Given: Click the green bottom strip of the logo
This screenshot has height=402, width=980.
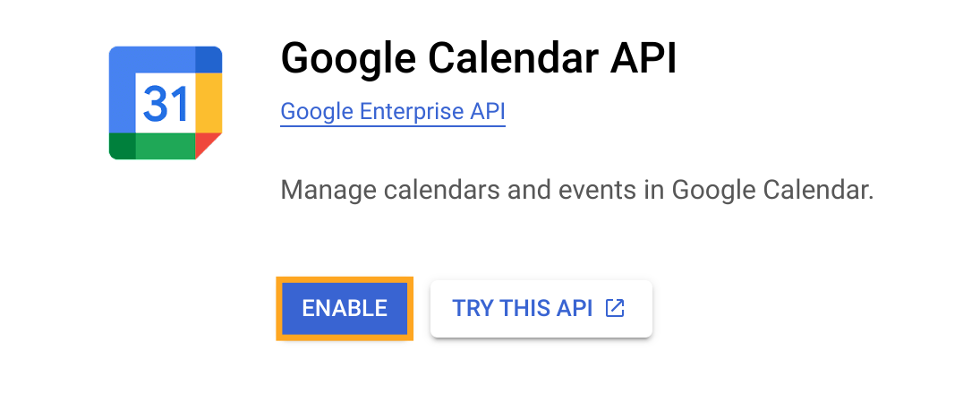Looking at the screenshot, I should pos(166,146).
